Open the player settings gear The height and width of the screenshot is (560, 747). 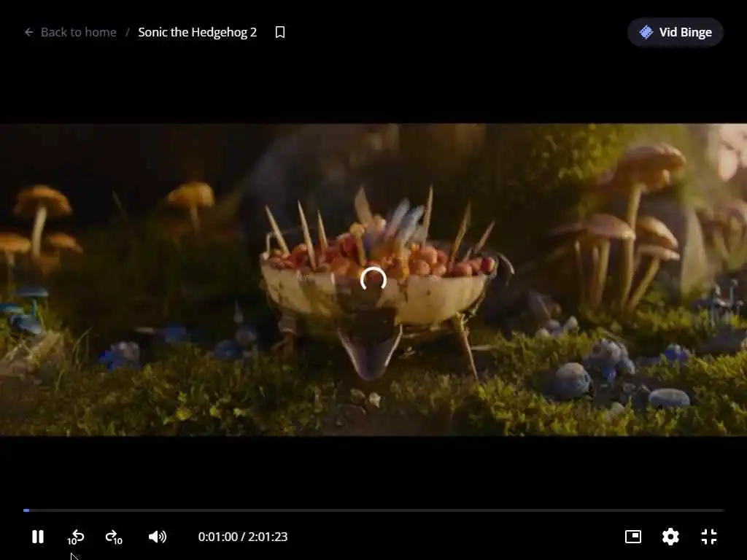point(670,537)
